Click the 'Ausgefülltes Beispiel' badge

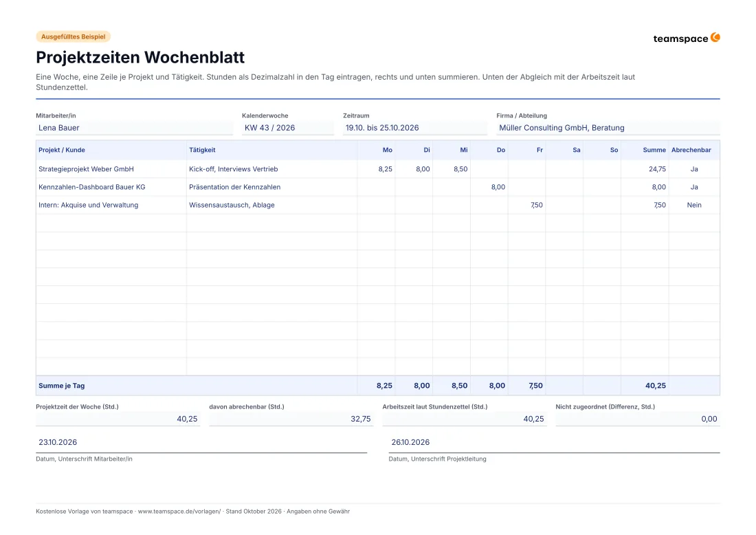point(74,36)
